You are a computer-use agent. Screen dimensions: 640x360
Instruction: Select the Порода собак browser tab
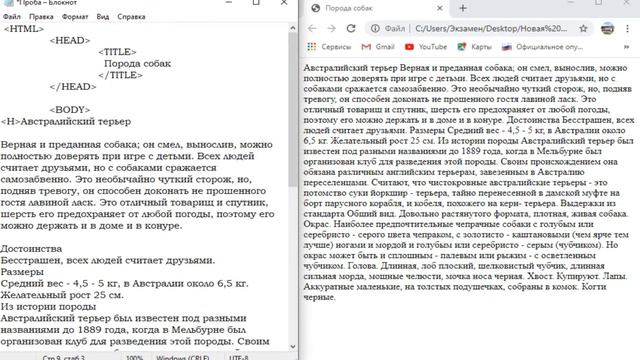point(376,8)
